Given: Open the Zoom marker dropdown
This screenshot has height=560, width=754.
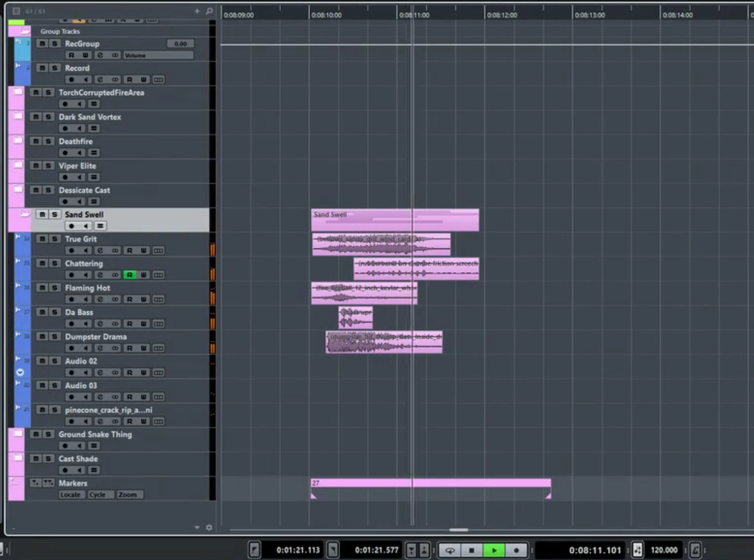Looking at the screenshot, I should [129, 495].
